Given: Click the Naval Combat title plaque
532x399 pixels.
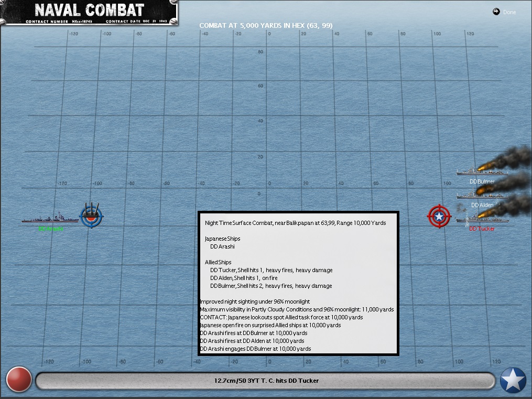Looking at the screenshot, I should (x=89, y=13).
